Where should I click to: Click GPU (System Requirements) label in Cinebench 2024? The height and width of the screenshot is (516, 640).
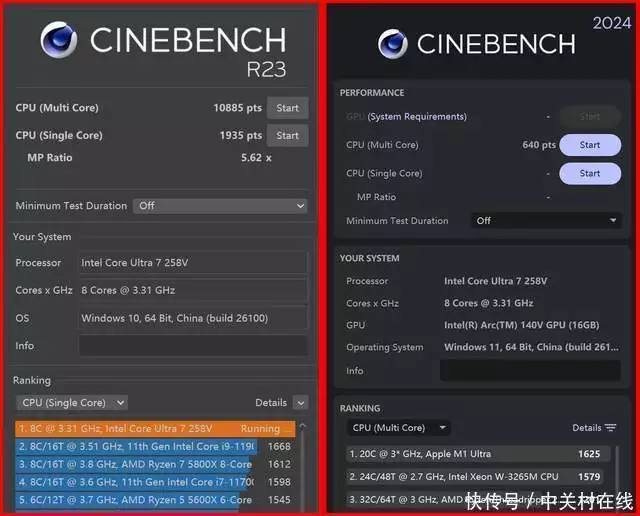(406, 117)
